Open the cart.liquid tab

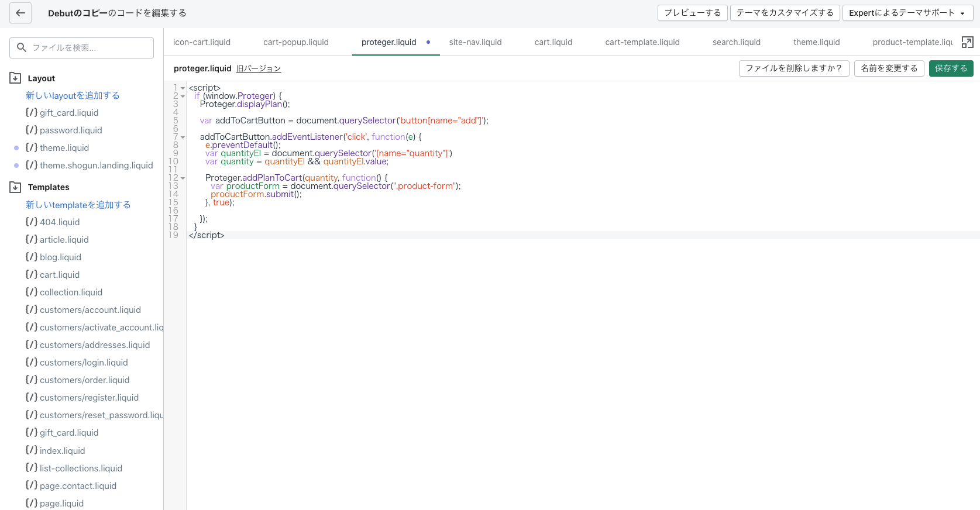click(x=553, y=42)
